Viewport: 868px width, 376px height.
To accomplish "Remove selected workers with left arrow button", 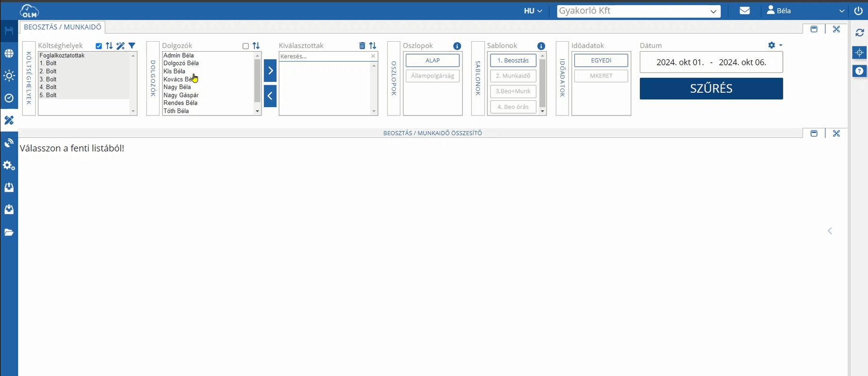I will 270,96.
